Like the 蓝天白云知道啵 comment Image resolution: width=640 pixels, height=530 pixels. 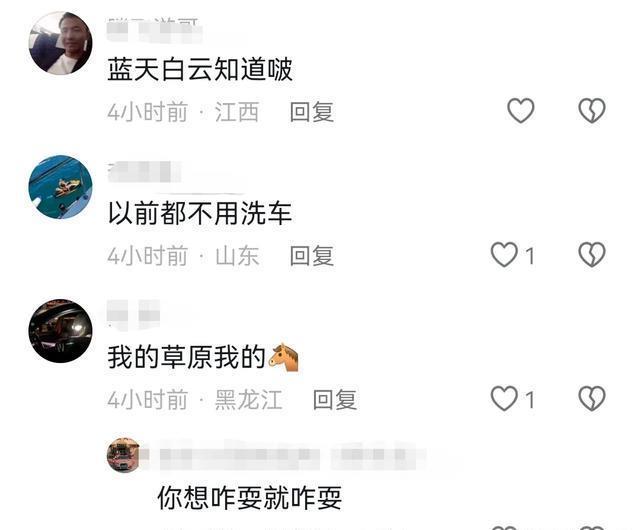point(520,111)
